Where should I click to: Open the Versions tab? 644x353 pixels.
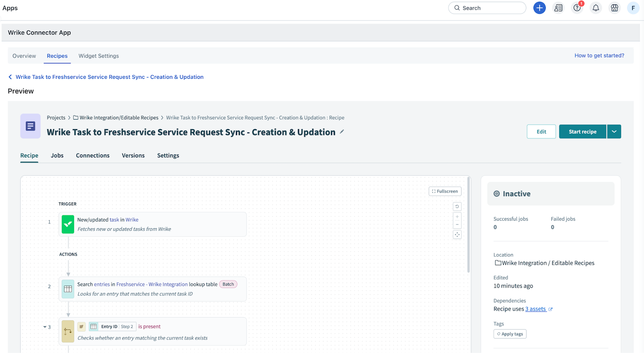[x=133, y=155]
